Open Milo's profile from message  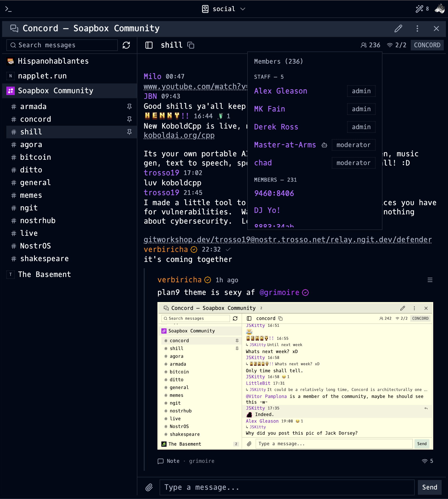pos(152,77)
